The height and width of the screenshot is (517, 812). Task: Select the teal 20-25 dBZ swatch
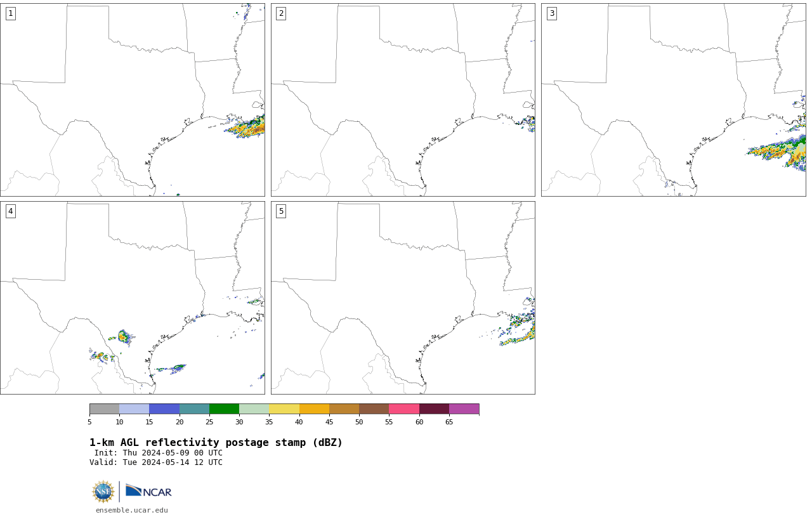coord(194,409)
